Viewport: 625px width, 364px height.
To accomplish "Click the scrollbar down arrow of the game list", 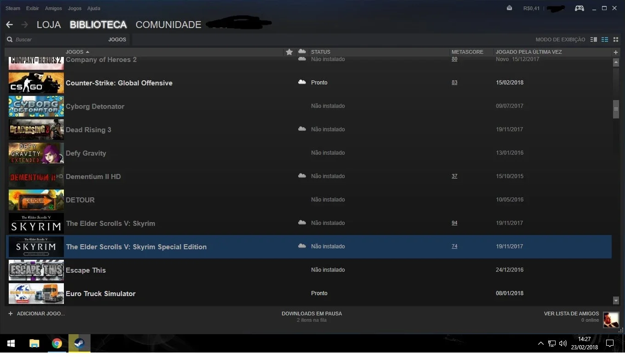I will point(616,300).
